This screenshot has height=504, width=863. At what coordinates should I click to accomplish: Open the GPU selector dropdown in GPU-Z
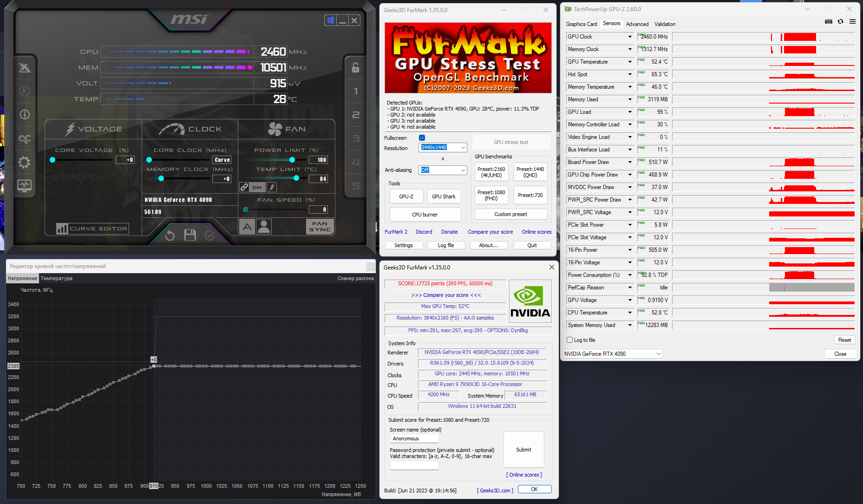[x=613, y=354]
